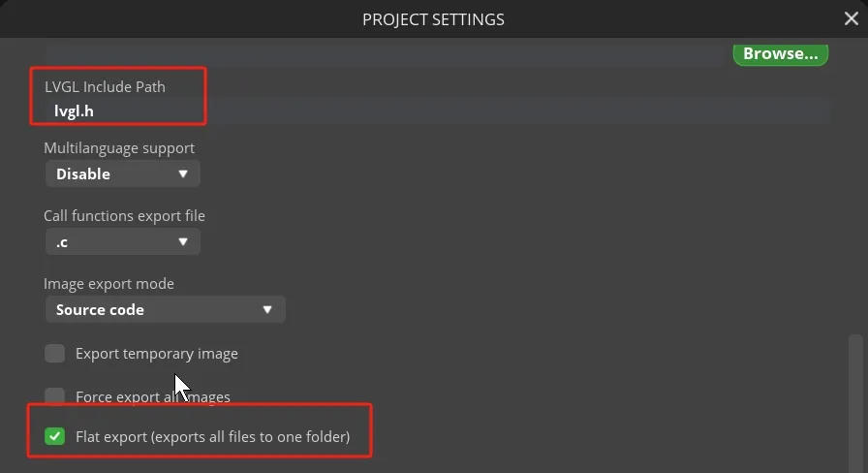The height and width of the screenshot is (473, 868).
Task: Close the Project Settings dialog
Action: (x=851, y=18)
